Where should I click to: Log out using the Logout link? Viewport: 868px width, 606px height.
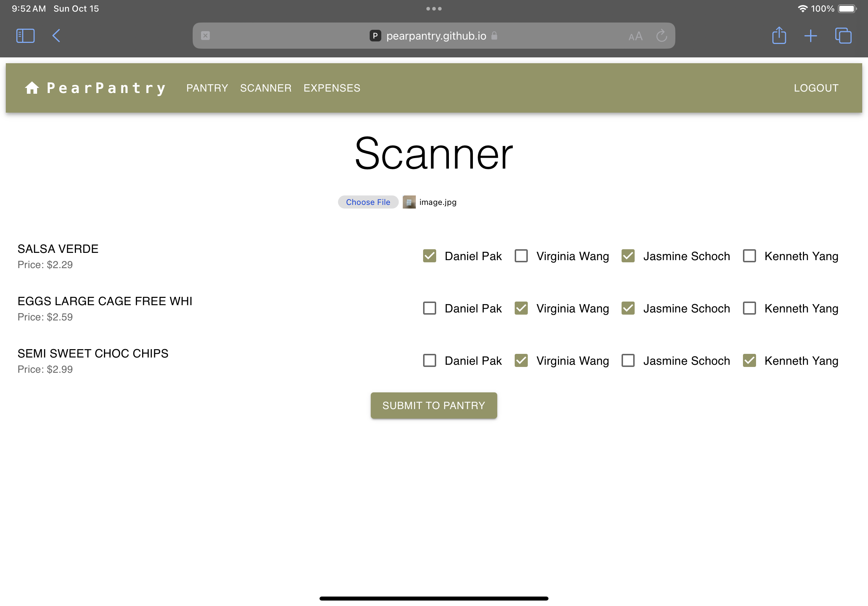pos(816,88)
